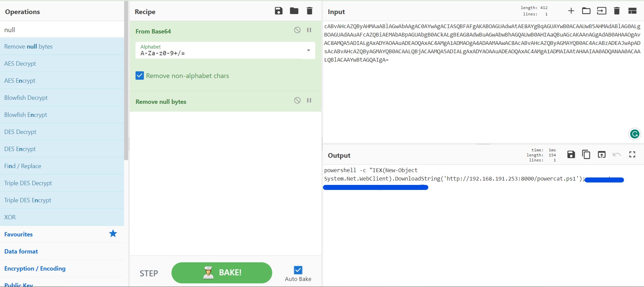644x287 pixels.
Task: Save the current recipe
Action: click(278, 11)
